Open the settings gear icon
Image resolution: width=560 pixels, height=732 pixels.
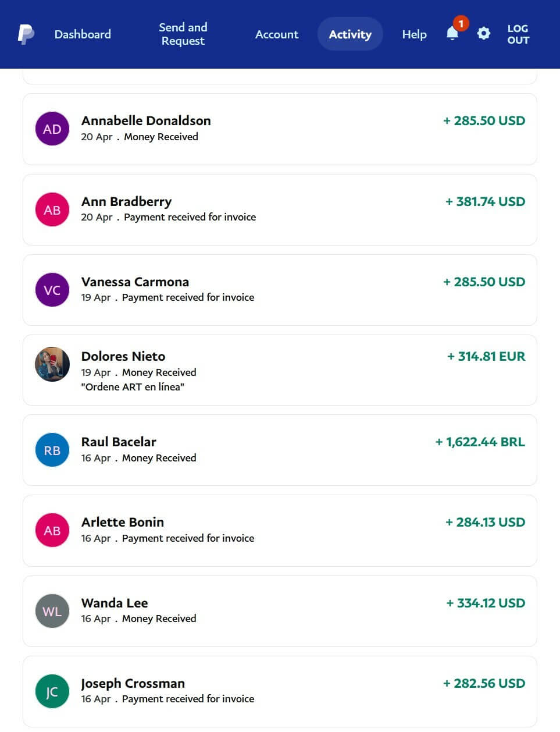click(x=483, y=34)
